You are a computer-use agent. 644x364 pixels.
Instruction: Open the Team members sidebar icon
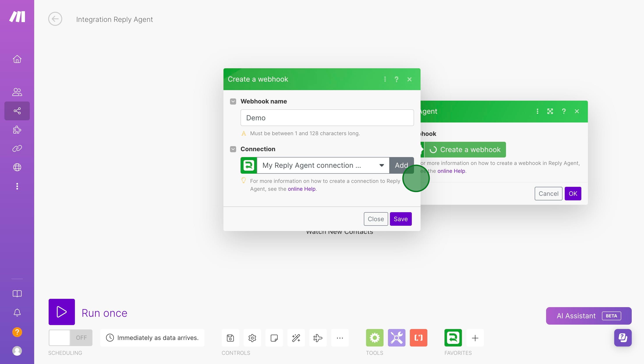point(17,92)
